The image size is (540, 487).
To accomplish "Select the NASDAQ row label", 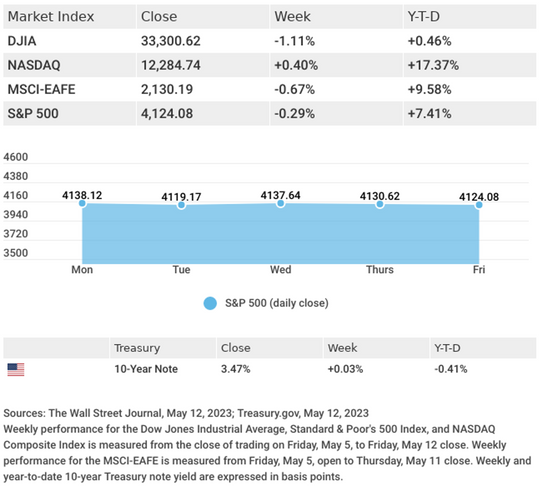I will (x=34, y=65).
